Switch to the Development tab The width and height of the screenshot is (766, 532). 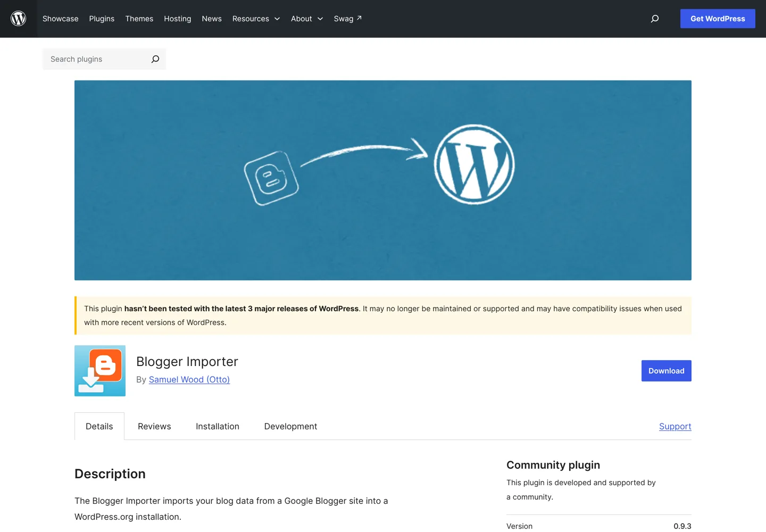click(290, 426)
